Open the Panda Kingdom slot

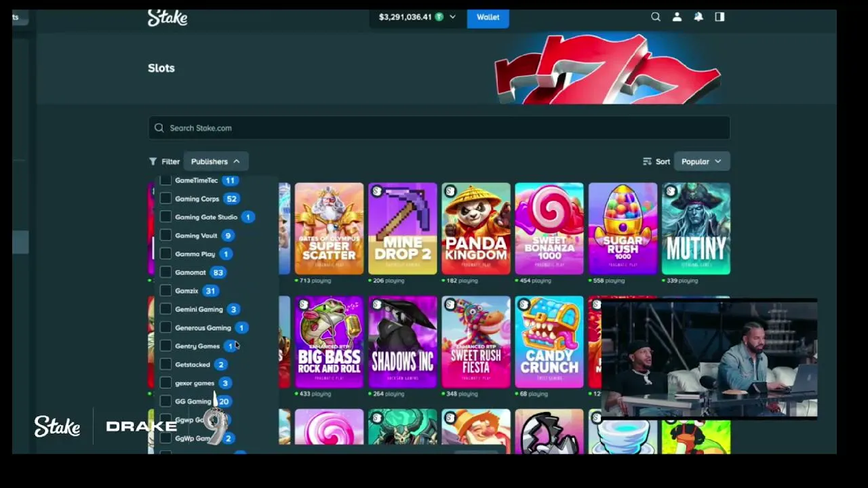pos(476,228)
